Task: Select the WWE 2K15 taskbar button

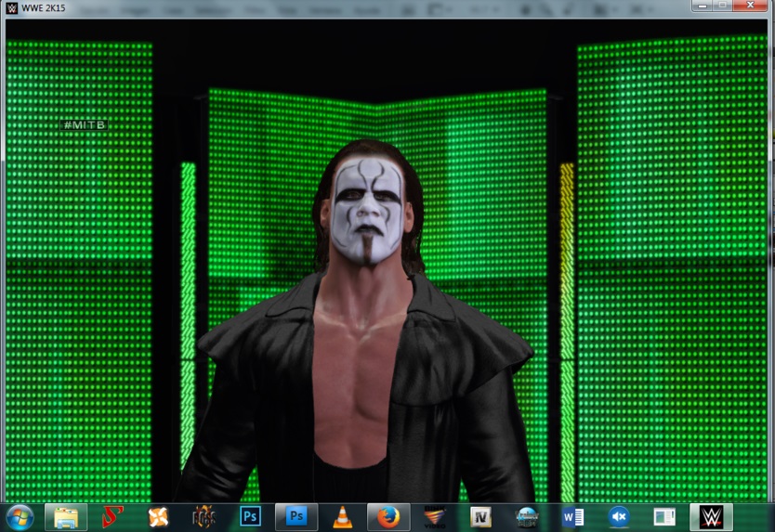Action: pyautogui.click(x=711, y=517)
